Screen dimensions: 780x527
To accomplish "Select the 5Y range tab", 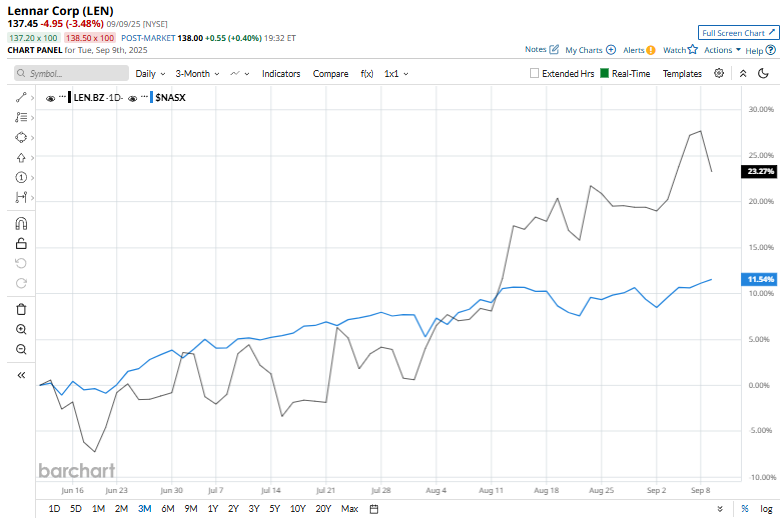I will [x=275, y=509].
